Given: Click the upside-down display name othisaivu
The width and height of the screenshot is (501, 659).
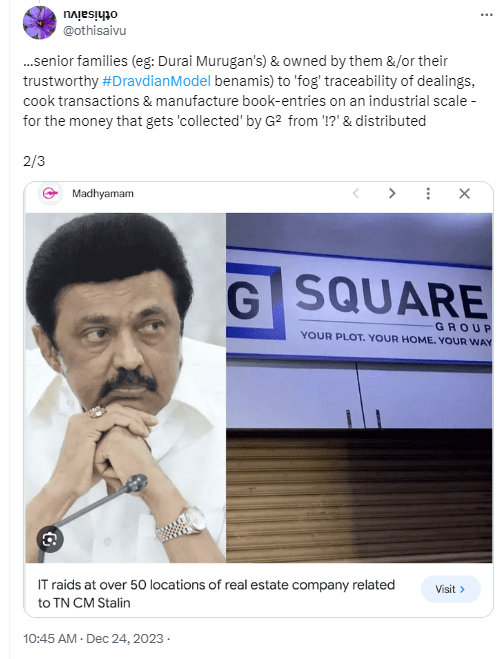Looking at the screenshot, I should click(90, 15).
